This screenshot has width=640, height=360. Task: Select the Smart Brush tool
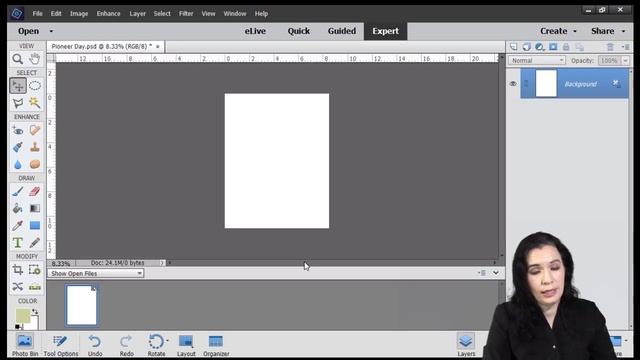[x=18, y=147]
